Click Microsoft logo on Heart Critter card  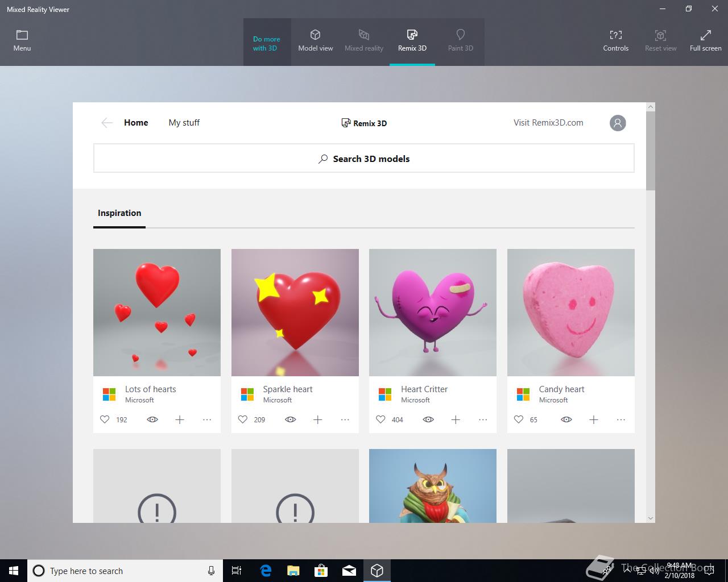click(x=385, y=394)
